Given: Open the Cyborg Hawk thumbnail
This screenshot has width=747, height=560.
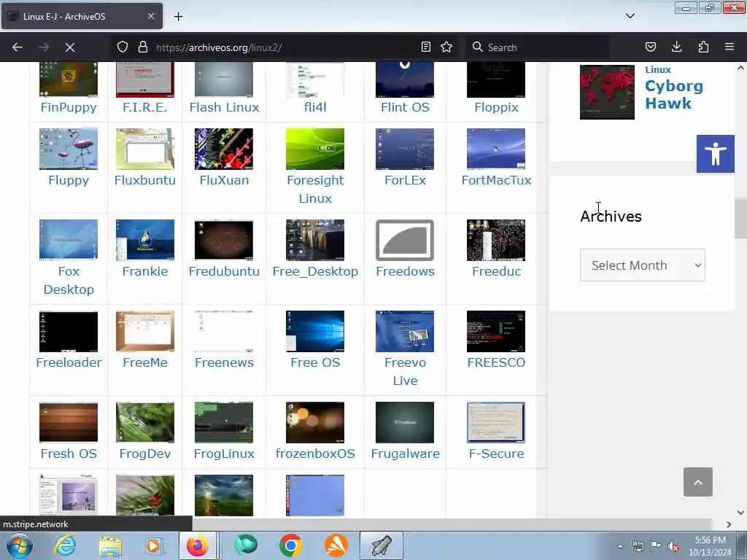Looking at the screenshot, I should (607, 92).
